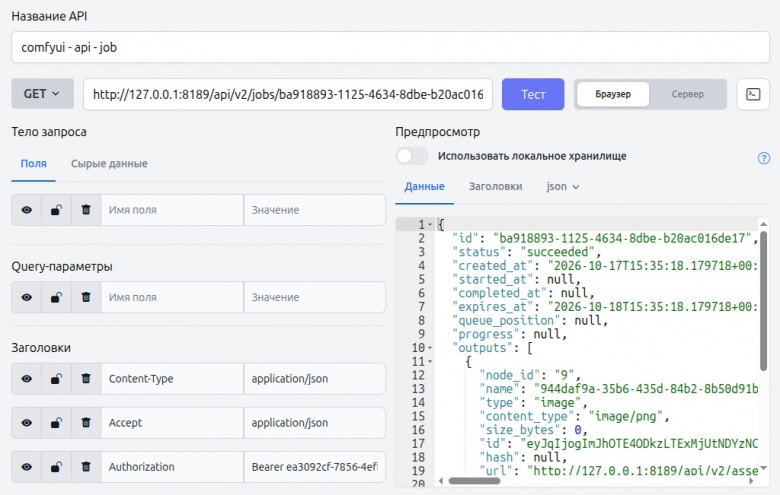The height and width of the screenshot is (495, 780).
Task: Click the Content-Type header name field
Action: point(172,379)
